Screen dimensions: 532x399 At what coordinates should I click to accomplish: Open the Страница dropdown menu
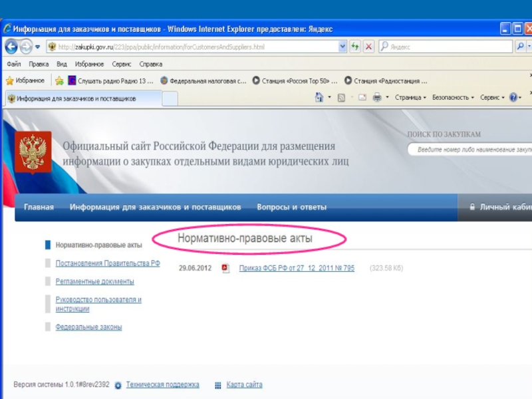coord(410,98)
